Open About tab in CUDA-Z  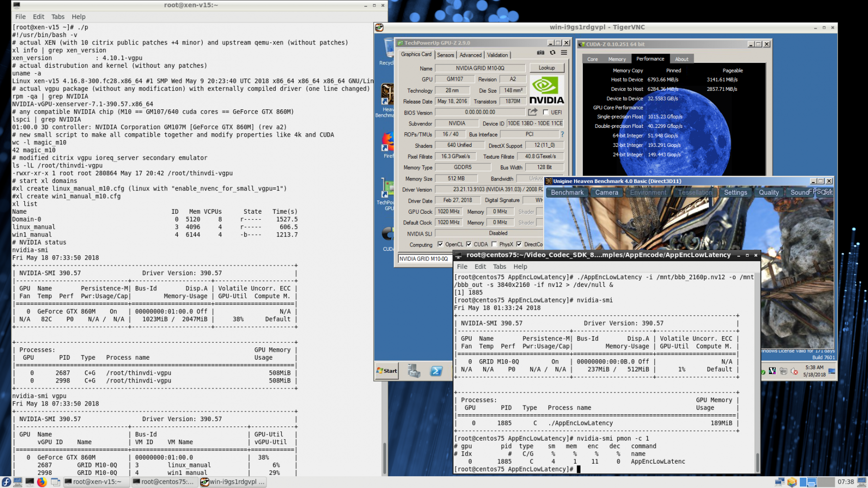tap(682, 59)
